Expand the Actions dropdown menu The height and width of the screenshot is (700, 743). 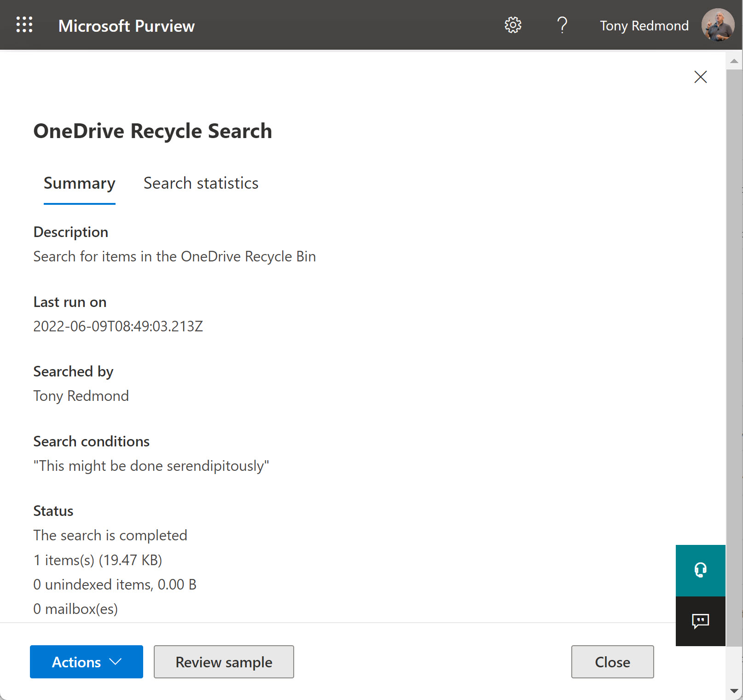[87, 662]
